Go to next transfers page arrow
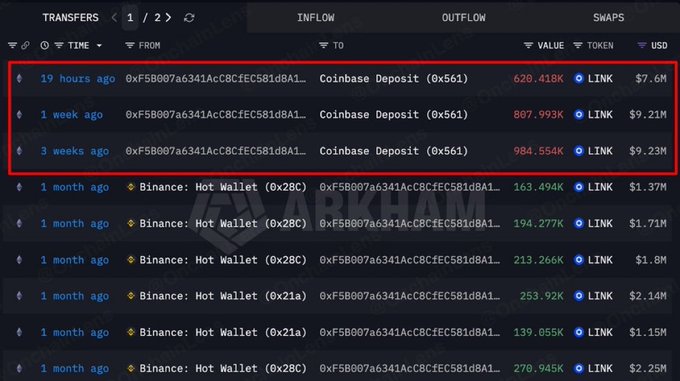This screenshot has height=381, width=680. (x=168, y=18)
